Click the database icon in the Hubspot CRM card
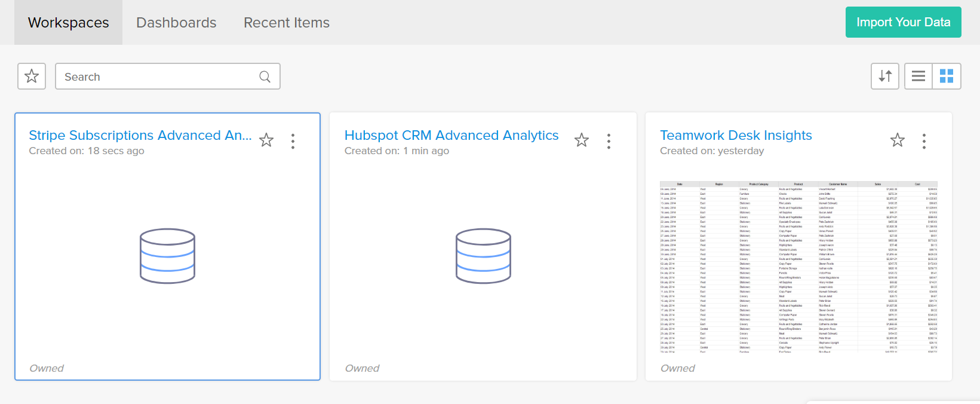This screenshot has width=980, height=404. [483, 256]
